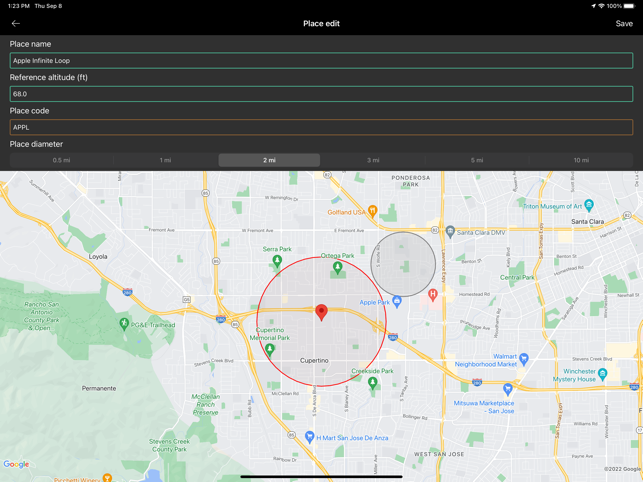643x482 pixels.
Task: Tap Triton Museum of Art pin
Action: [589, 205]
